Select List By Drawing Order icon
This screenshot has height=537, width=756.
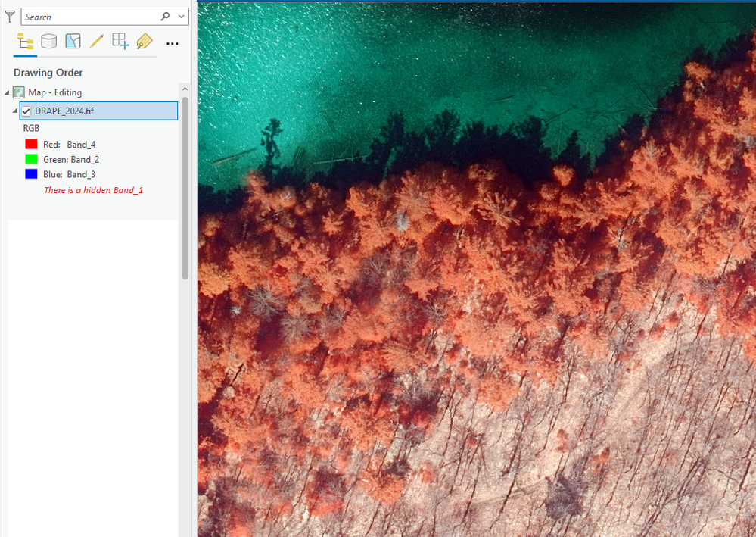click(x=25, y=42)
